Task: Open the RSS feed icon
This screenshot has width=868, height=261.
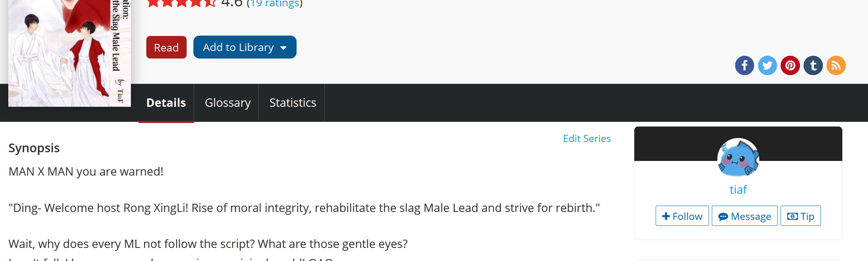Action: tap(836, 65)
